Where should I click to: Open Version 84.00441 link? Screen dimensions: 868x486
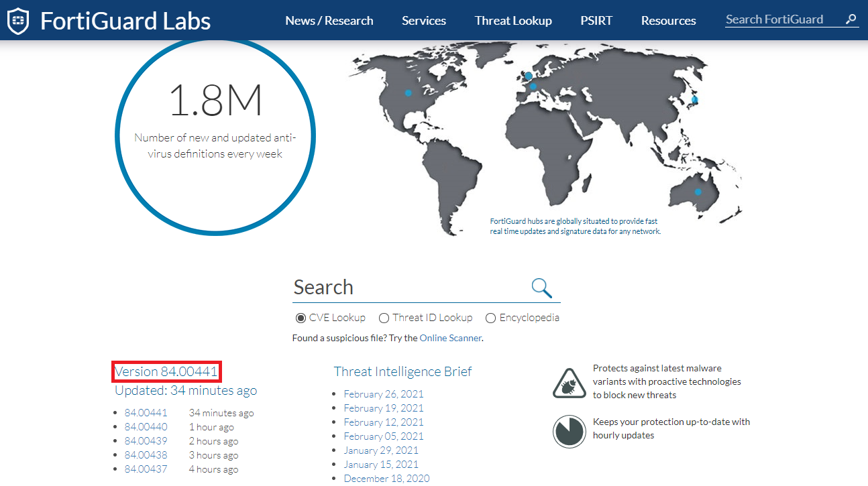pyautogui.click(x=166, y=371)
